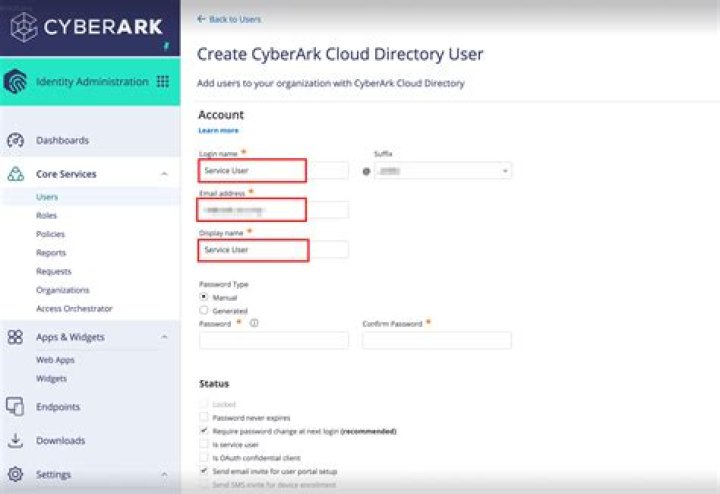Toggle Send email invite for user portal setup
720x494 pixels.
coord(204,471)
